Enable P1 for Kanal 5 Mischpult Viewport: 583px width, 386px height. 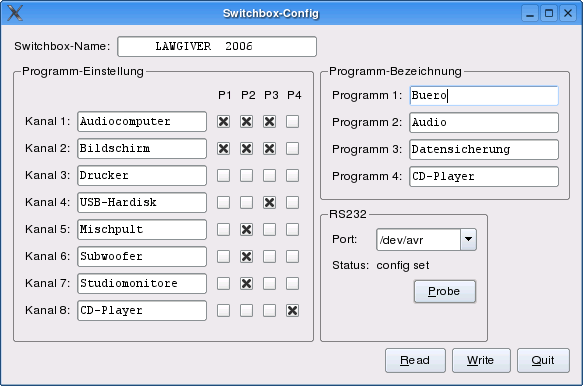(x=223, y=229)
